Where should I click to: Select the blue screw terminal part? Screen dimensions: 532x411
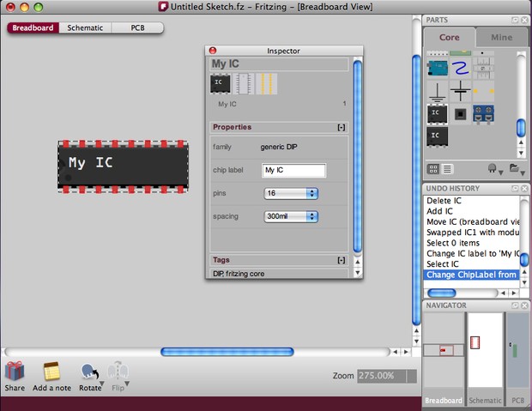tap(483, 114)
